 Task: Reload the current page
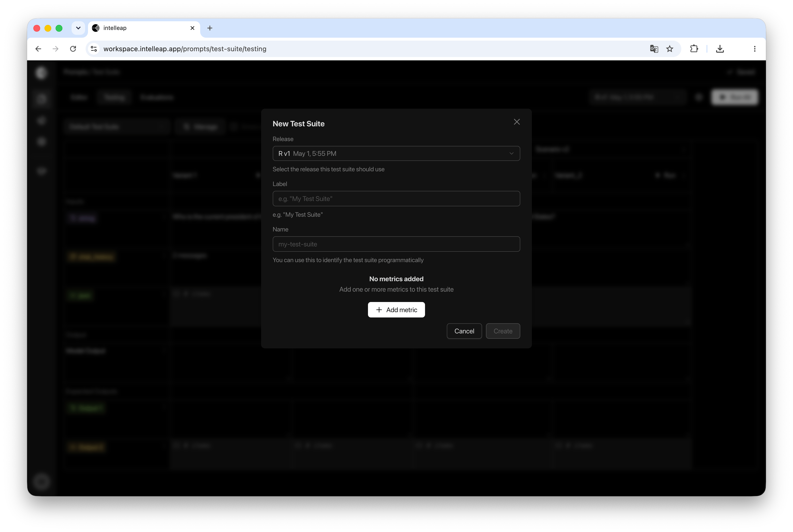pos(73,49)
